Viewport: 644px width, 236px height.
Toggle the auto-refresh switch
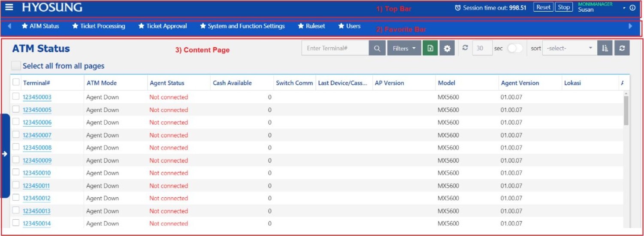515,48
